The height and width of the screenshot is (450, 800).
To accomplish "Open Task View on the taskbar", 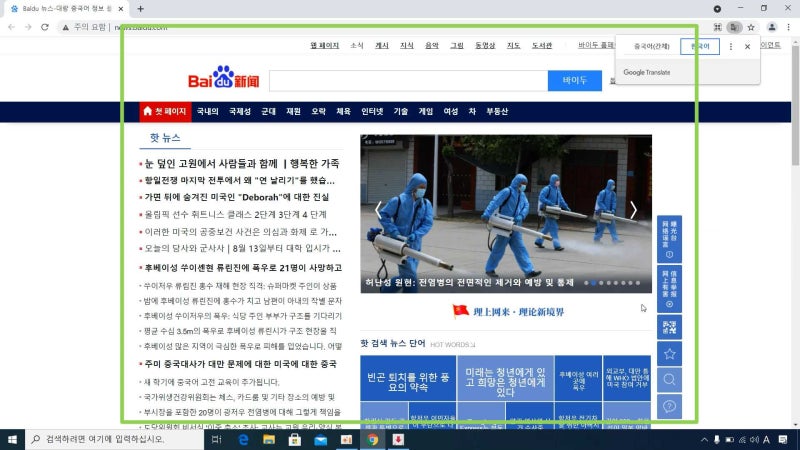I will (216, 439).
